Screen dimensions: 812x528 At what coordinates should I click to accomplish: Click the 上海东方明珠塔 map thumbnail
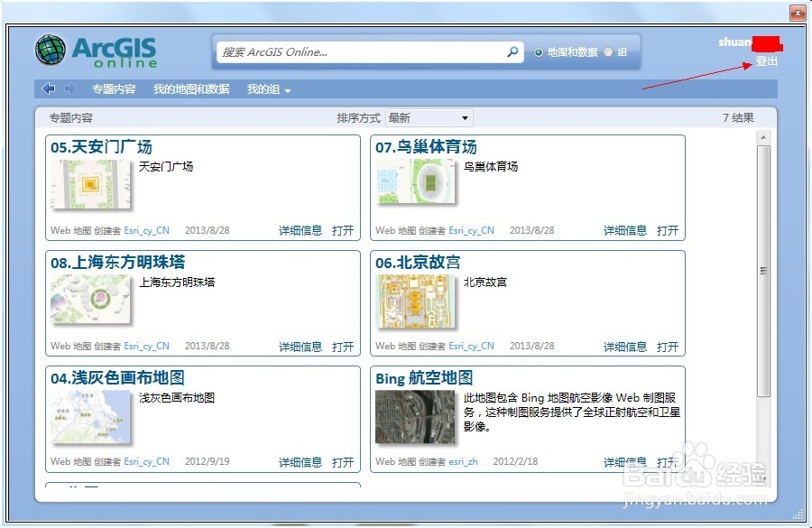pos(90,300)
